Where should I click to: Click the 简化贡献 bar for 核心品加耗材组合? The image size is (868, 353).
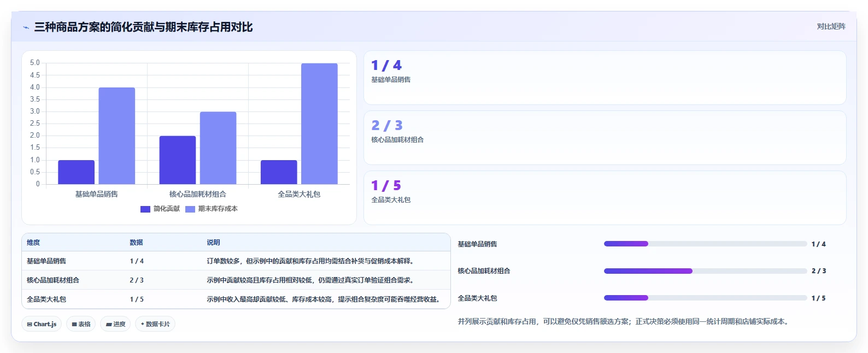pyautogui.click(x=178, y=160)
